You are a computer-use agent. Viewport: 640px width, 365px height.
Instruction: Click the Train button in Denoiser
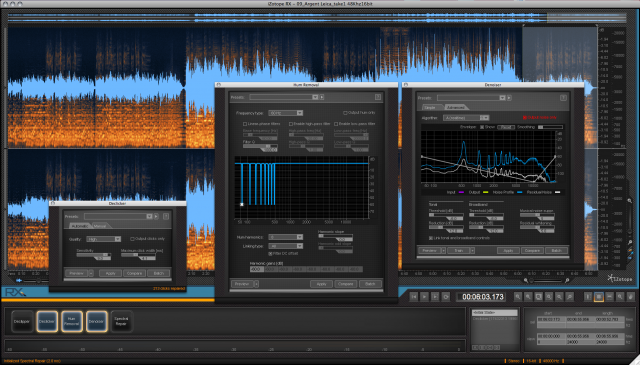coord(458,250)
